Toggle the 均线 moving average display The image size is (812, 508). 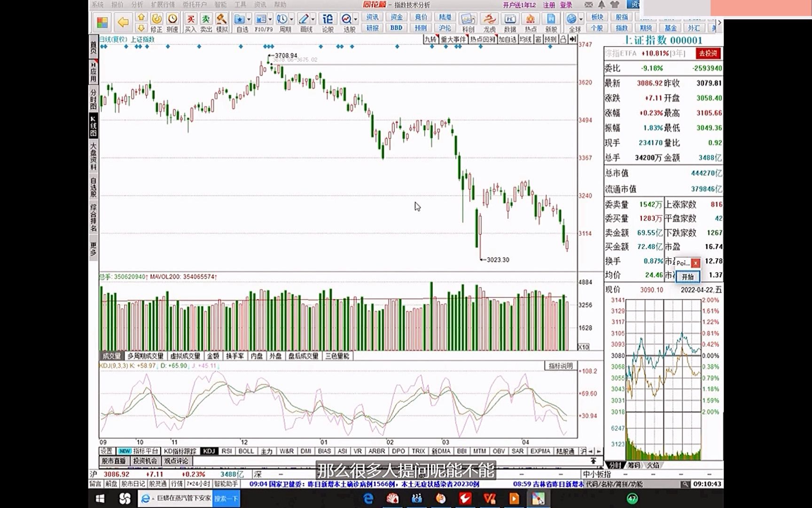tap(525, 40)
